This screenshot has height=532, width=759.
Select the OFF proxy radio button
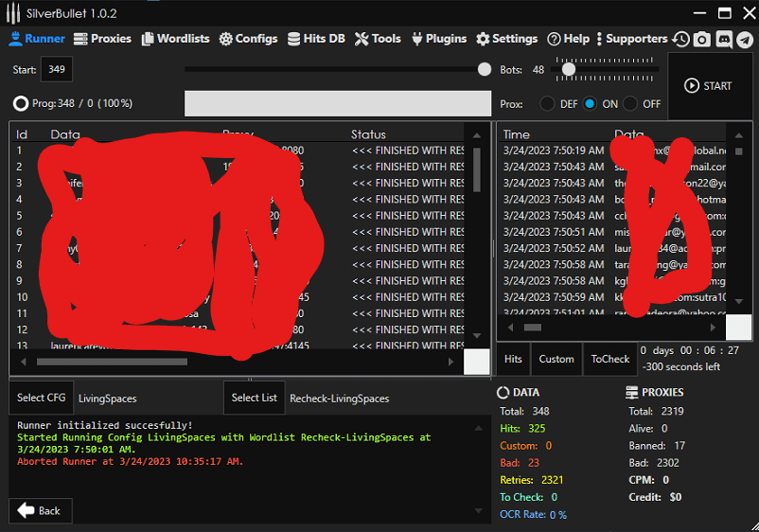[630, 103]
